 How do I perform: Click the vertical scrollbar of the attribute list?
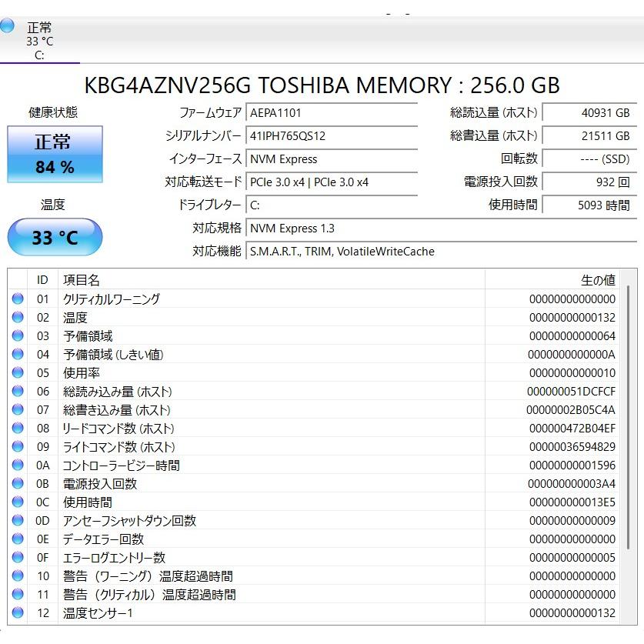click(x=629, y=417)
